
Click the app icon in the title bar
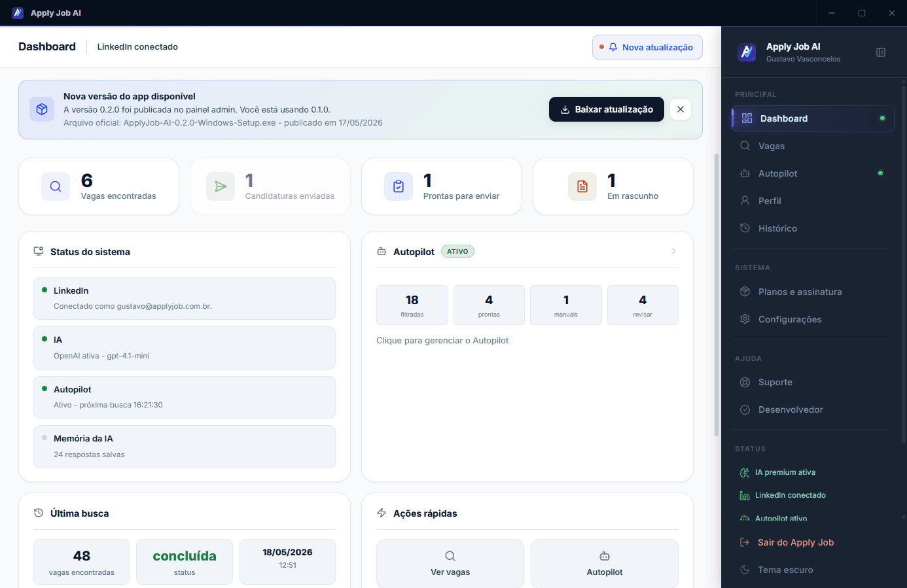point(18,13)
